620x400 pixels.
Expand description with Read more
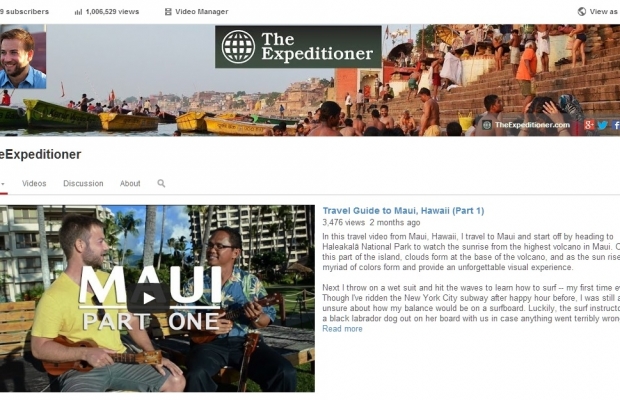tap(342, 329)
